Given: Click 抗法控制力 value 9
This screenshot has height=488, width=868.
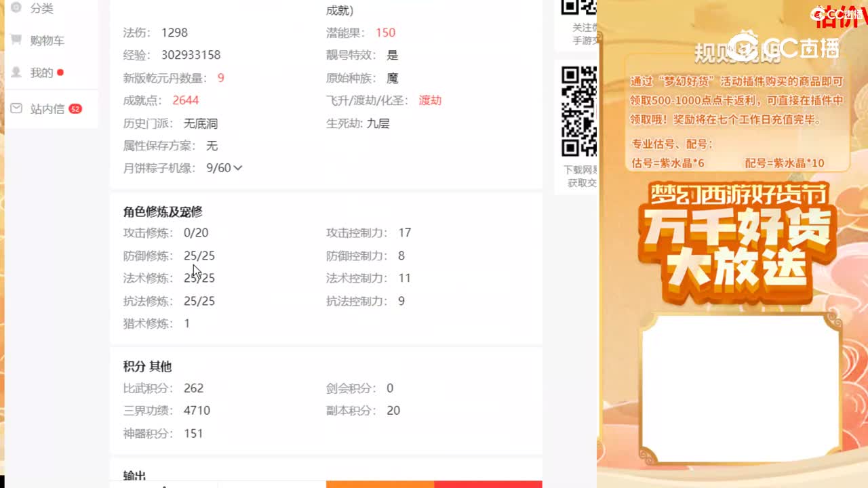Looking at the screenshot, I should tap(401, 301).
